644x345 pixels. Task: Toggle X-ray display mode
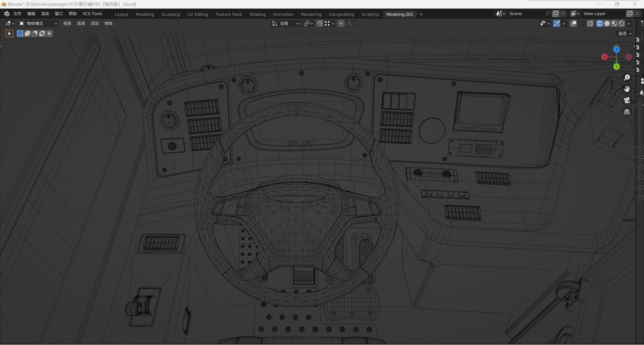[590, 23]
